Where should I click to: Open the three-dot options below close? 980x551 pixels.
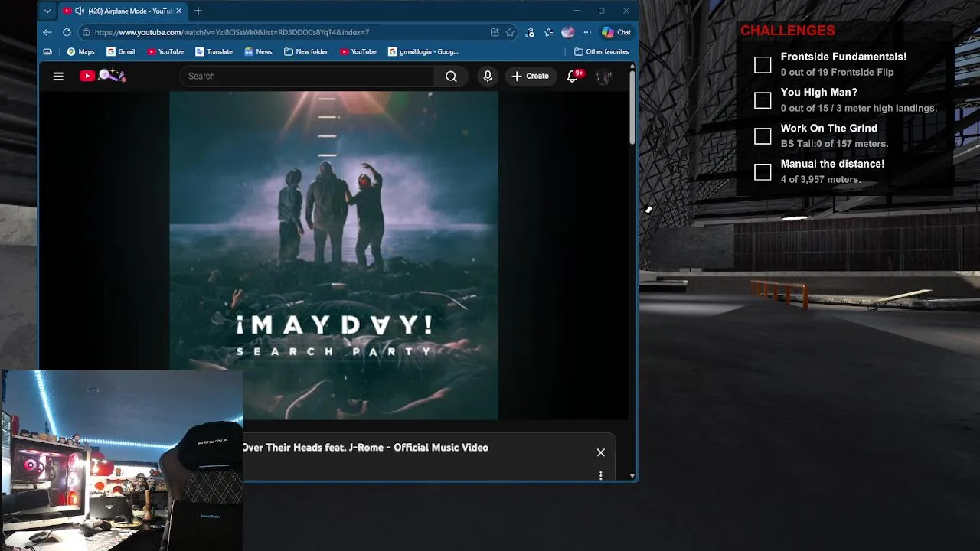coord(601,475)
